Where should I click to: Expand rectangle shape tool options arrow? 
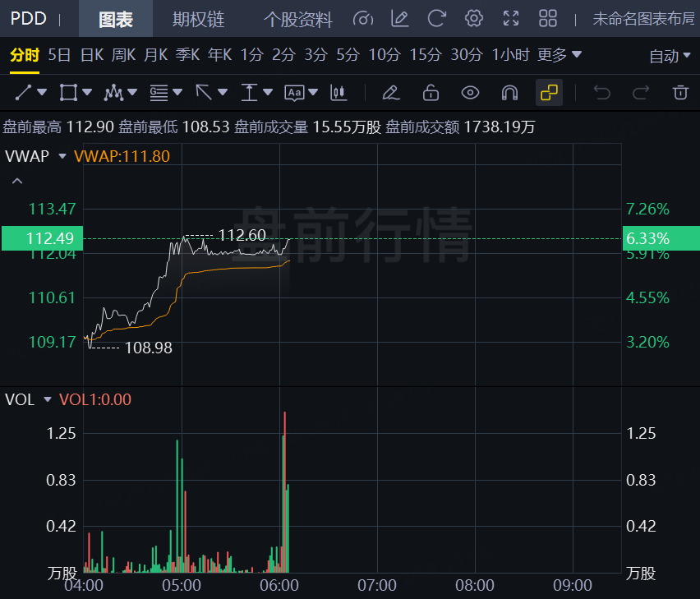tap(87, 92)
